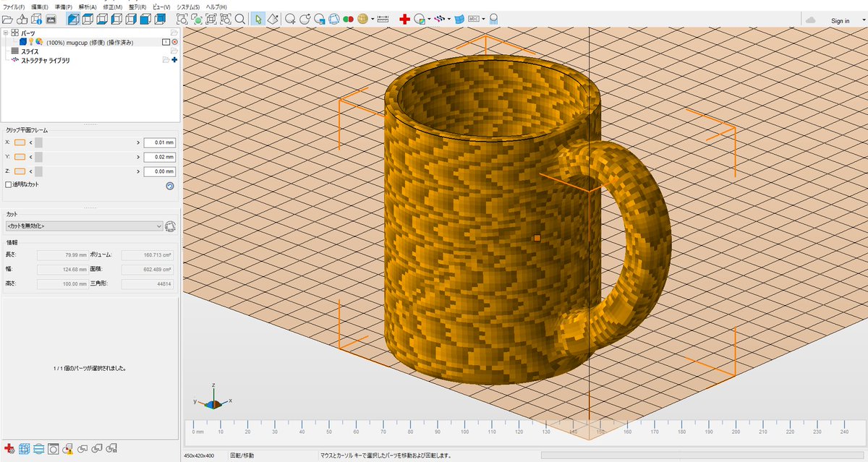Click the part info cube toolbar icon

[x=35, y=20]
